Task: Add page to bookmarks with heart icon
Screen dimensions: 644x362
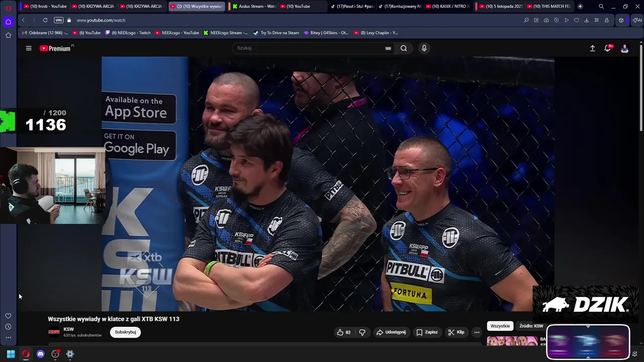Action: [x=577, y=20]
